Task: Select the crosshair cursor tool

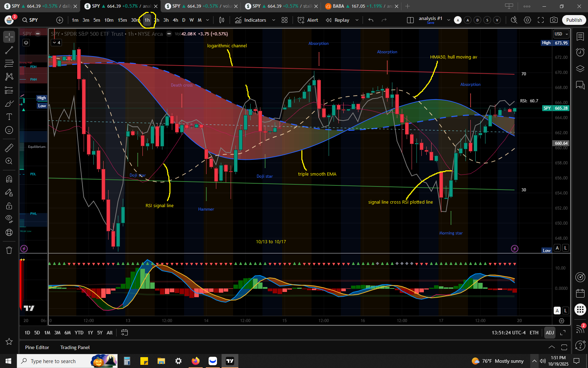Action: tap(9, 37)
